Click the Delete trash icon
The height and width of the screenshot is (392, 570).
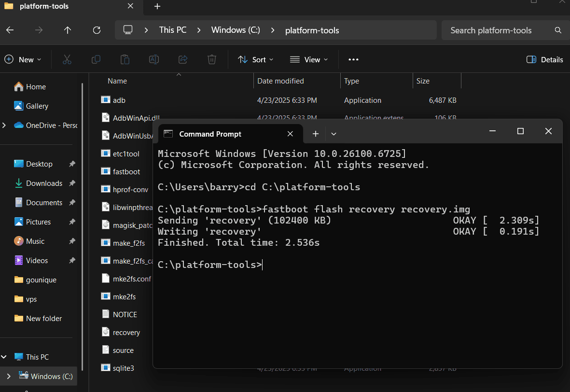(212, 60)
